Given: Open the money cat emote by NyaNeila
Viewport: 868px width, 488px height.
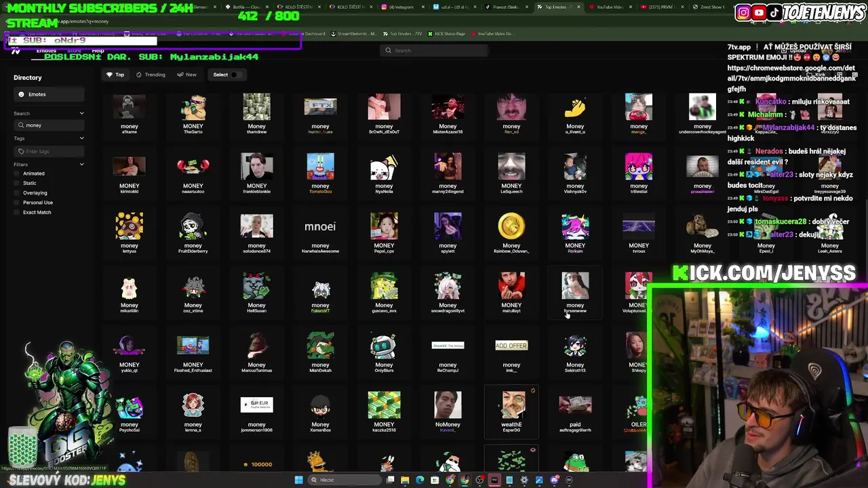Looking at the screenshot, I should point(384,173).
